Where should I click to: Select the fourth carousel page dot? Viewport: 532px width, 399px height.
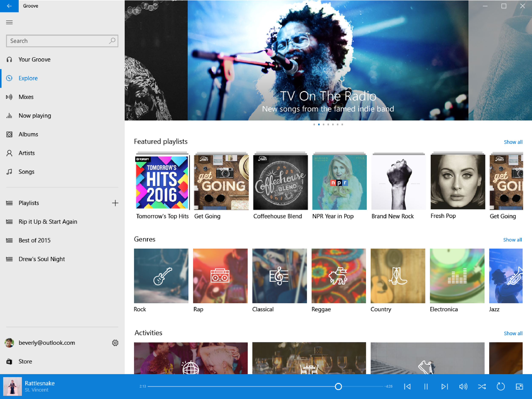click(328, 124)
